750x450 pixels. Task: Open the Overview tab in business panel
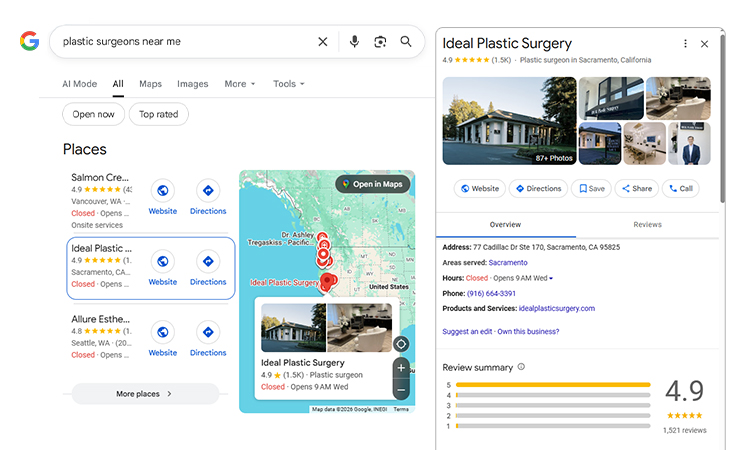coord(506,224)
